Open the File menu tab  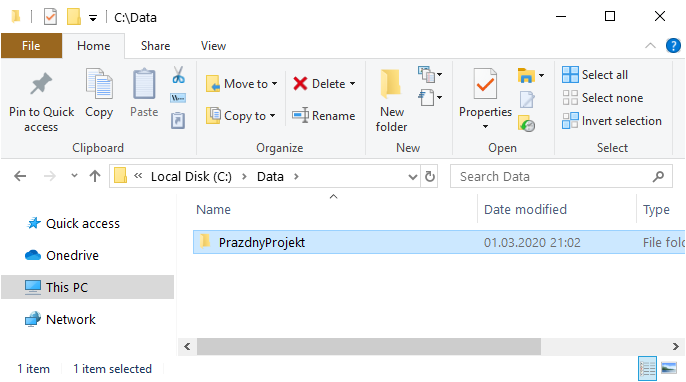(x=31, y=46)
